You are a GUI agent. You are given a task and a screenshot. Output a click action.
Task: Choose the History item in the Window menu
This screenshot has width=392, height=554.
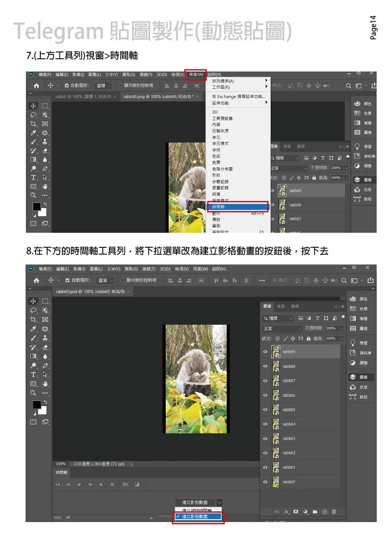click(x=220, y=182)
